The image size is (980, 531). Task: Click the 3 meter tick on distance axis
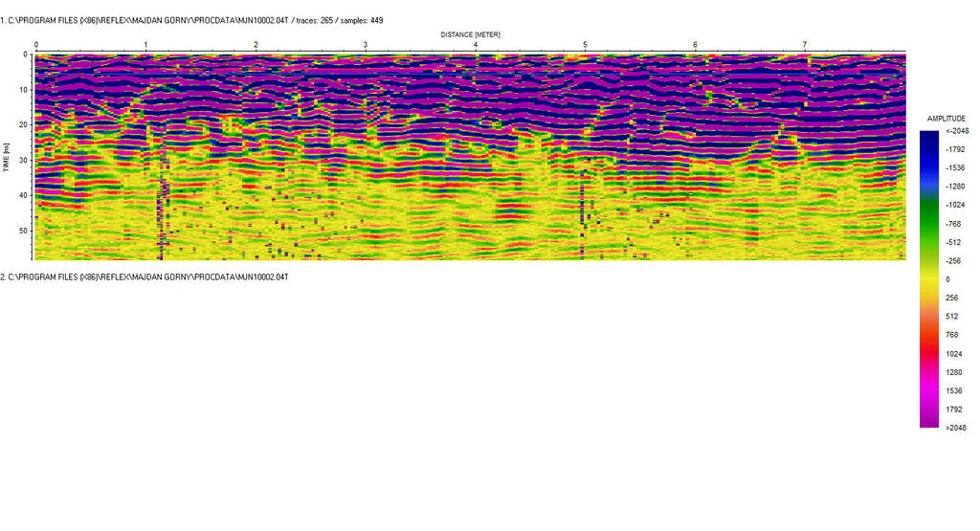(x=366, y=45)
